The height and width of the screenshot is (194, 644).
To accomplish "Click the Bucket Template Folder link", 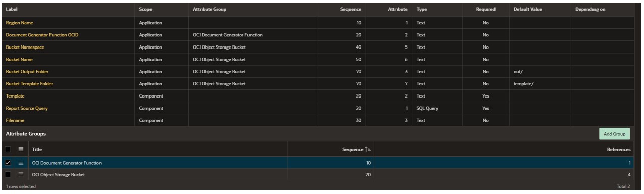I will [29, 84].
